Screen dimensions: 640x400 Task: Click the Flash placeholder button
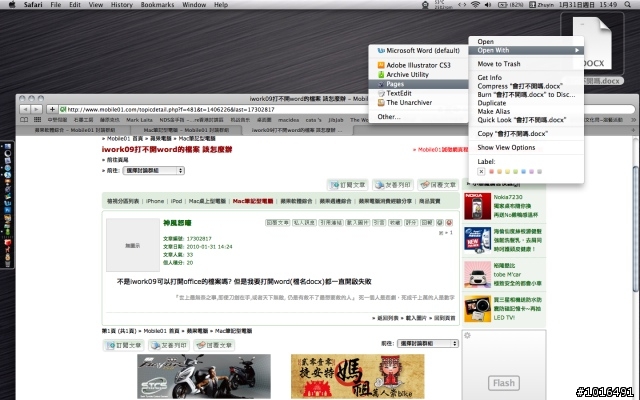(x=504, y=383)
